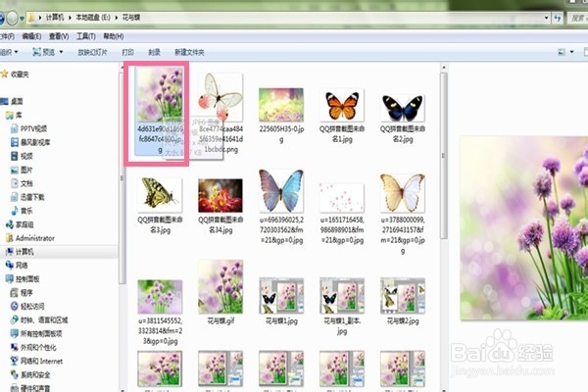The width and height of the screenshot is (588, 392).
Task: Click the search box in the address row
Action: pos(578,18)
